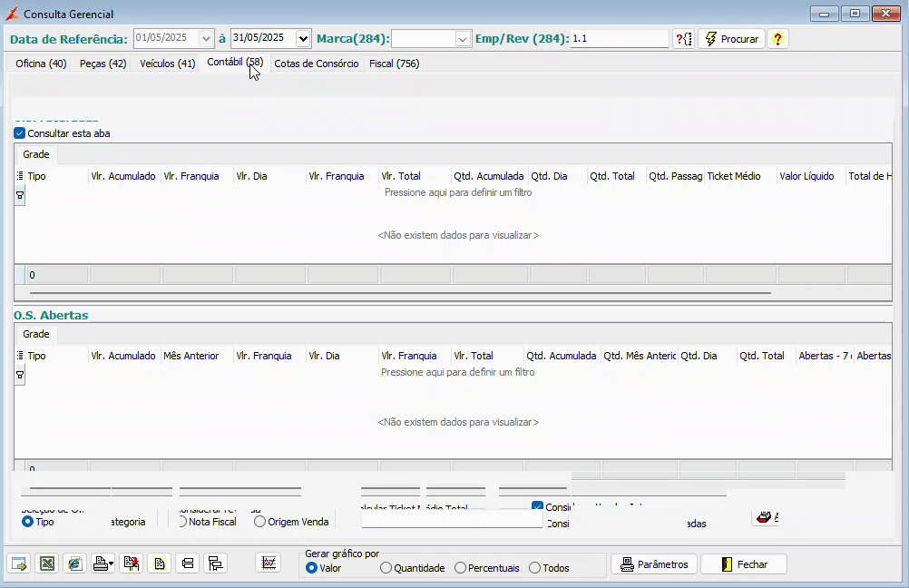Click the Consulta Gerencial title bar app icon
909x588 pixels.
[x=12, y=14]
